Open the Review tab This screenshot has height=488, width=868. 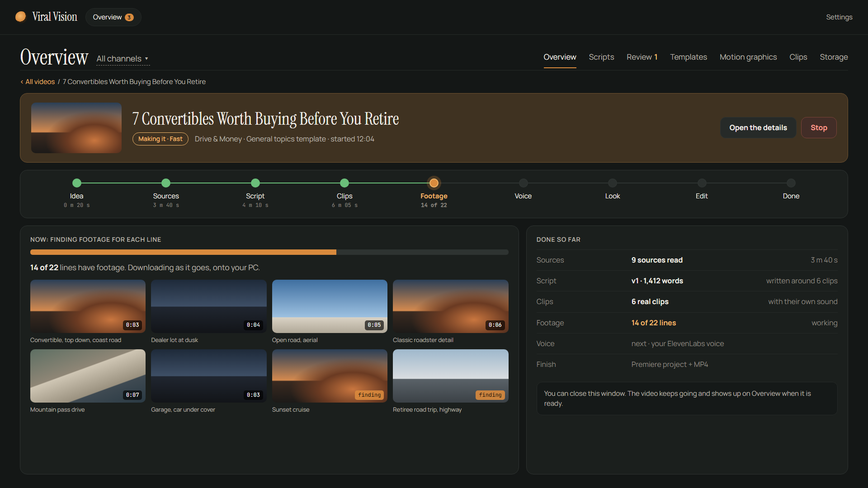pos(642,57)
